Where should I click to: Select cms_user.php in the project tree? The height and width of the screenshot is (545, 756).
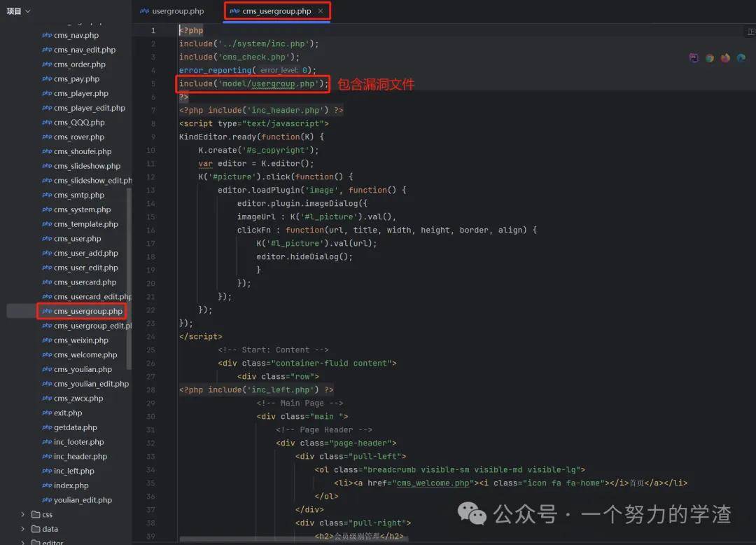(71, 239)
